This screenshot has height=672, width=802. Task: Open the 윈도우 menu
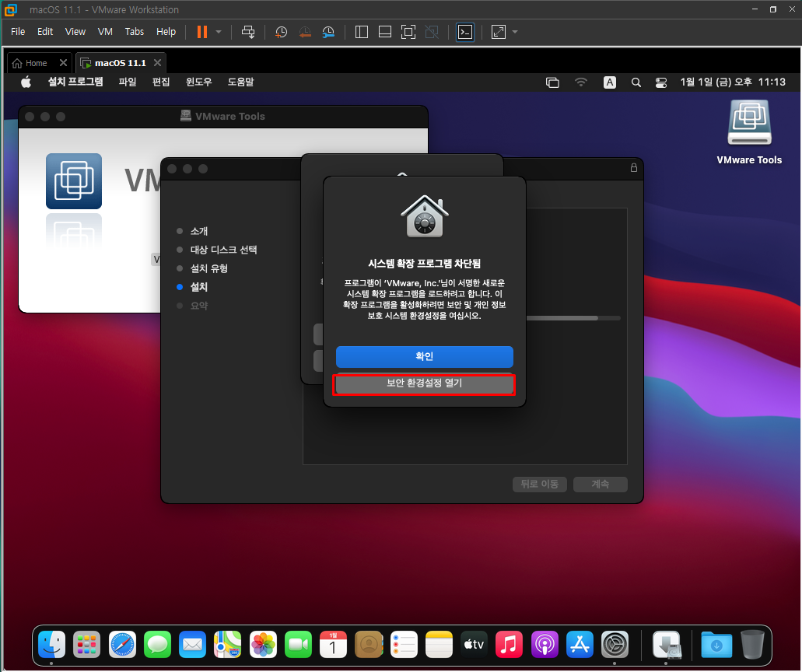point(198,82)
